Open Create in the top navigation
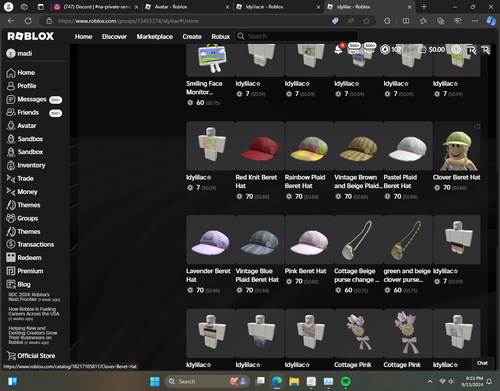This screenshot has height=391, width=500. tap(192, 37)
